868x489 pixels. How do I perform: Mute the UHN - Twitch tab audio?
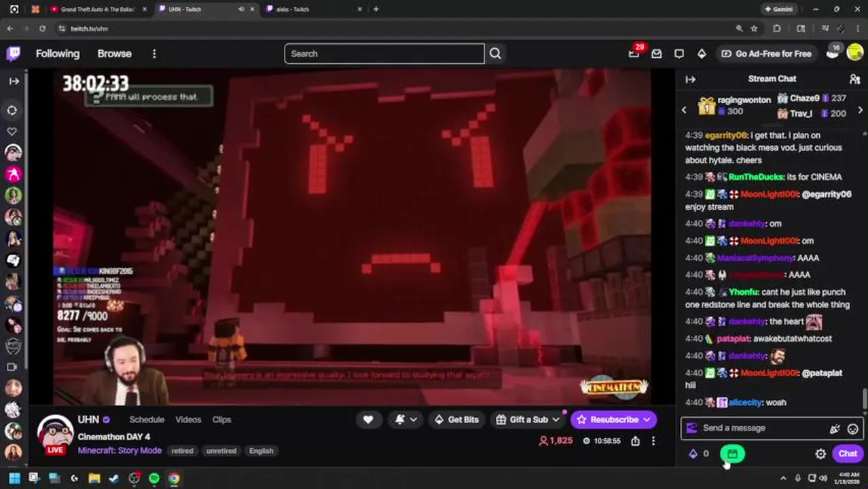pos(240,10)
